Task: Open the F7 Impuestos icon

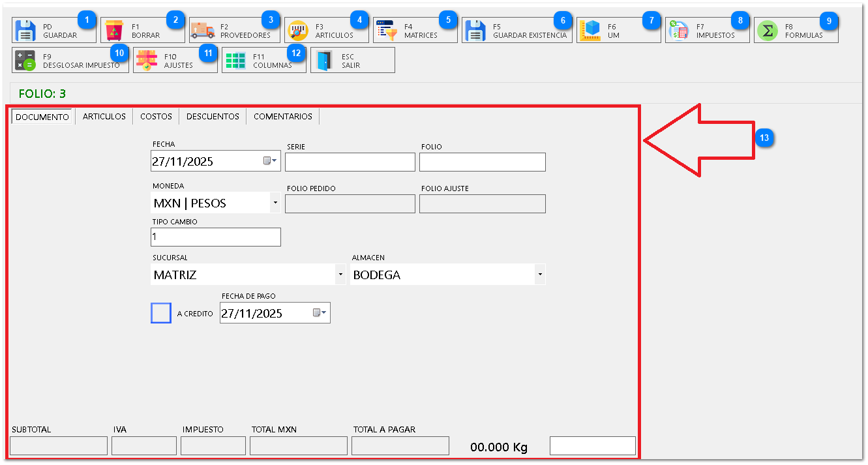Action: pyautogui.click(x=679, y=31)
